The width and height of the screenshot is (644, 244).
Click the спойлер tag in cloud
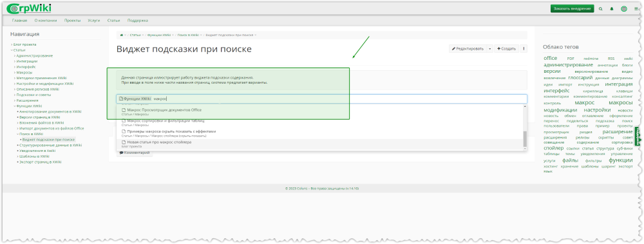[553, 148]
